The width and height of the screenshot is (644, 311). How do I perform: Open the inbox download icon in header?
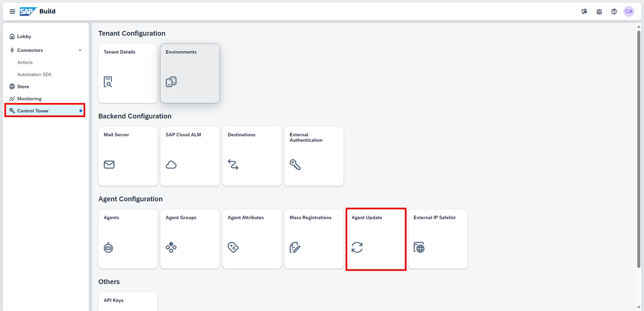tap(599, 12)
